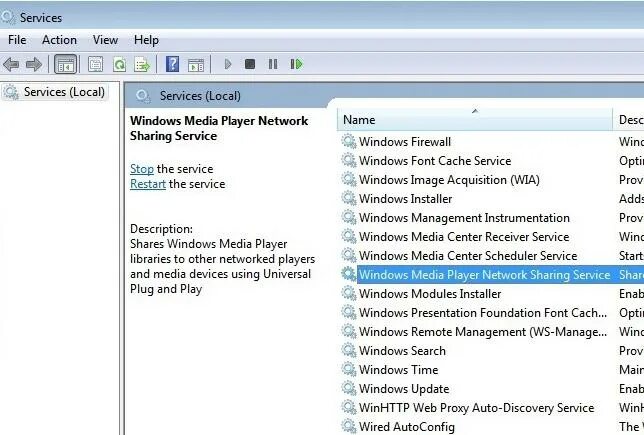Click the gear icon beside Windows Firewall
The image size is (644, 435).
(349, 141)
